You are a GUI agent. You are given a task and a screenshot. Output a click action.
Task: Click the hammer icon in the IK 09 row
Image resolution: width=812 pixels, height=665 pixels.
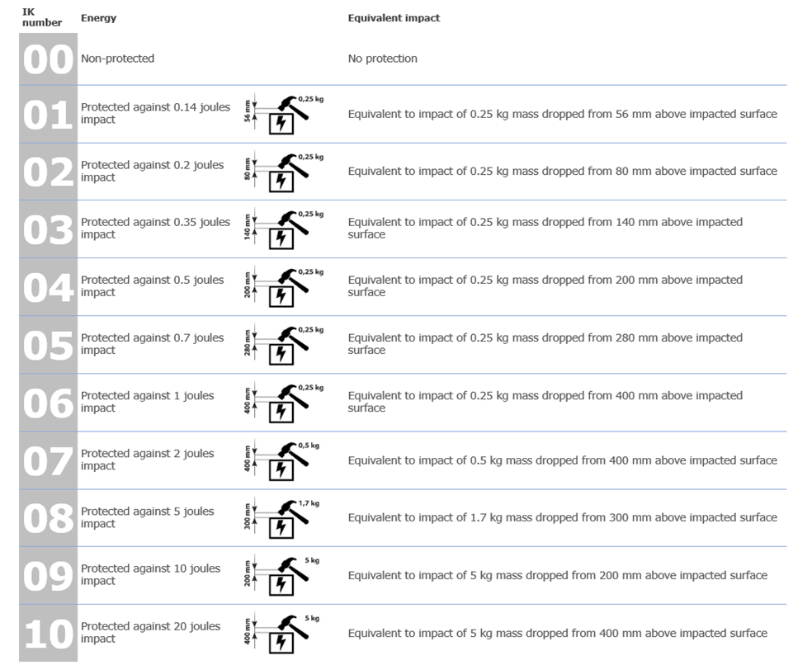coord(284,576)
